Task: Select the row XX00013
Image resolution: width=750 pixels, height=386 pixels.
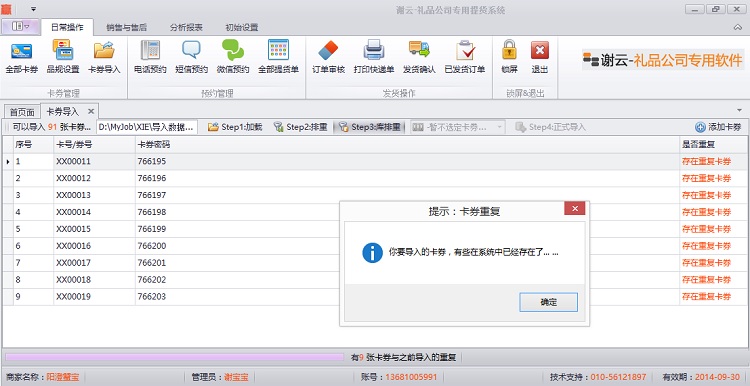Action: pyautogui.click(x=375, y=195)
